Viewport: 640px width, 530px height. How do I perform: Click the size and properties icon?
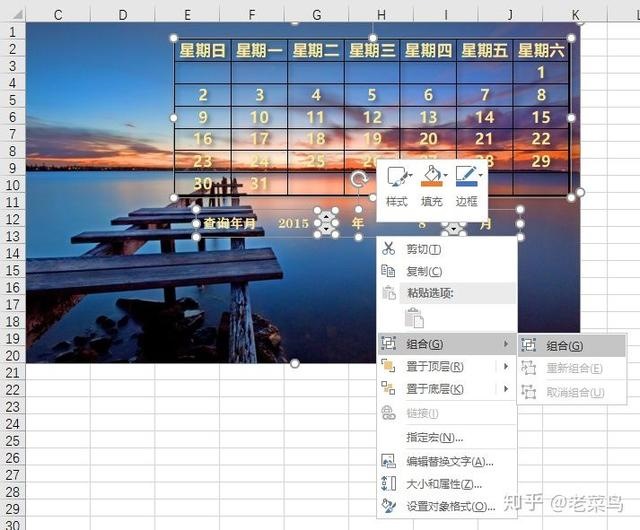click(x=388, y=483)
